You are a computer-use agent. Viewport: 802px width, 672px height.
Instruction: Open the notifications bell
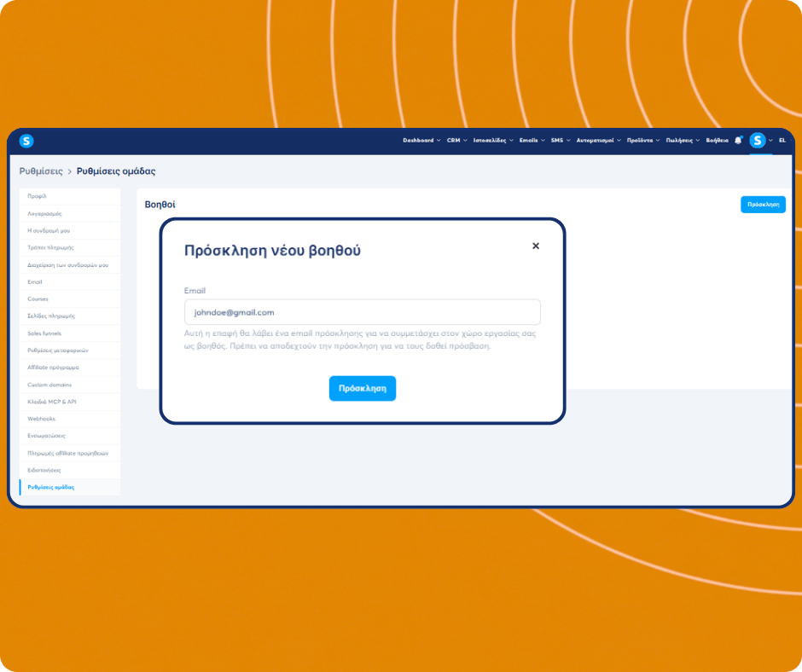tap(738, 140)
